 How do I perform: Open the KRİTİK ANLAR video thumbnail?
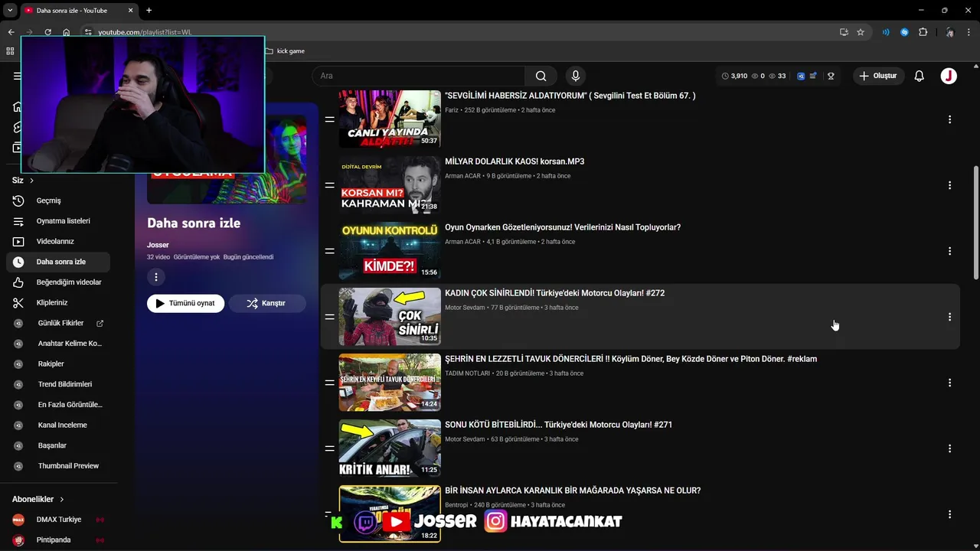(390, 448)
